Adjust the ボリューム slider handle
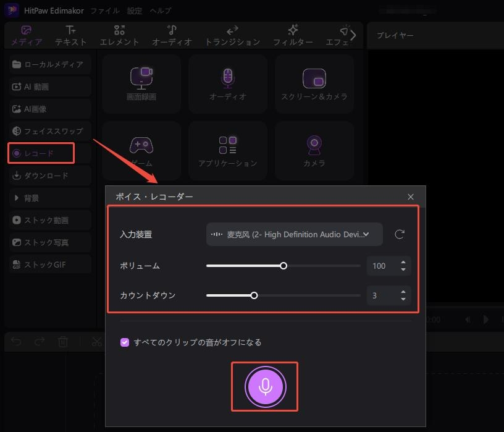This screenshot has width=504, height=432. coord(283,265)
